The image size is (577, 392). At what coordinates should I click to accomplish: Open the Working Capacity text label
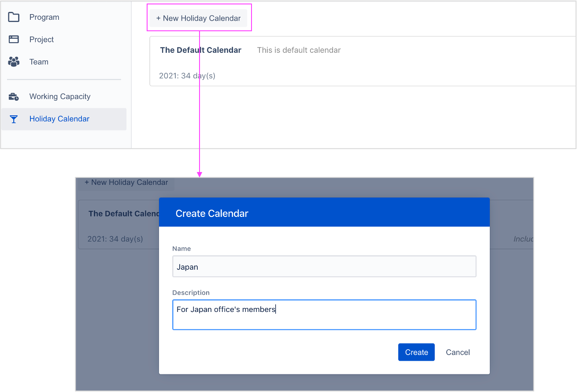pyautogui.click(x=59, y=96)
